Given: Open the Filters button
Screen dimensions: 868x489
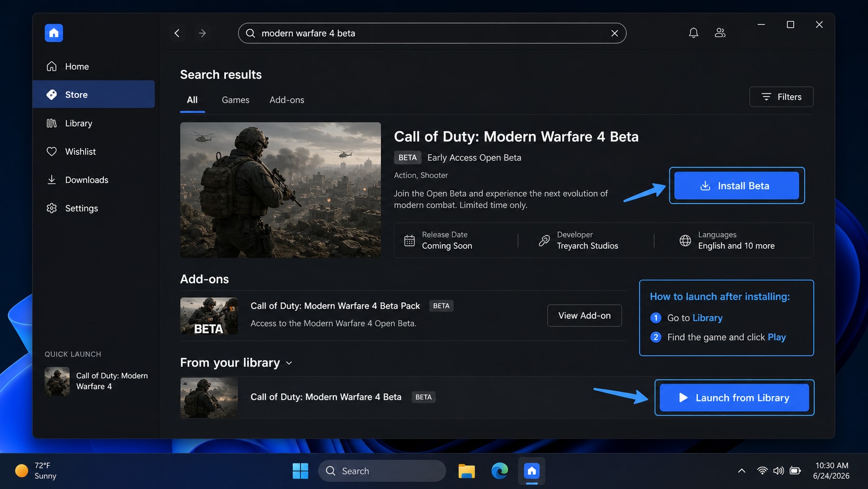Looking at the screenshot, I should (x=781, y=97).
